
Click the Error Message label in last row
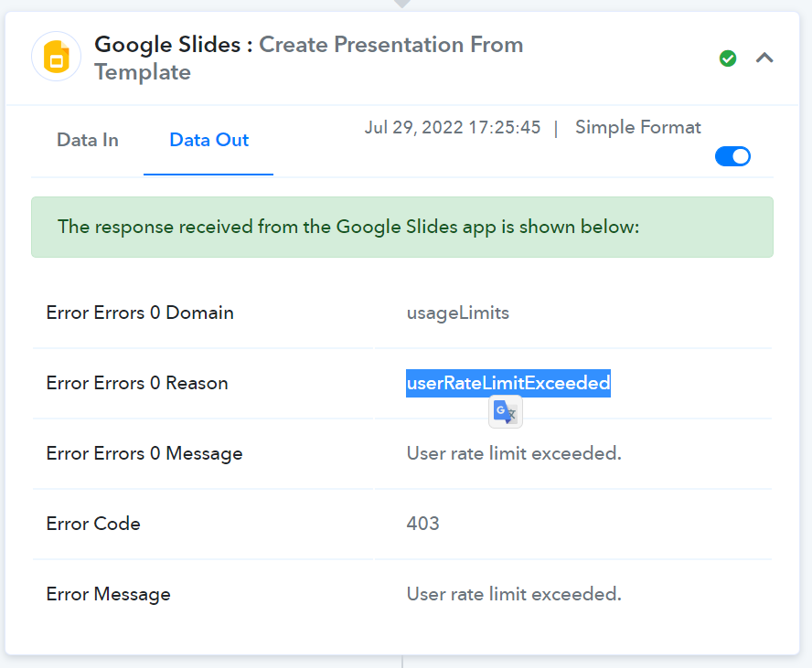tap(108, 595)
